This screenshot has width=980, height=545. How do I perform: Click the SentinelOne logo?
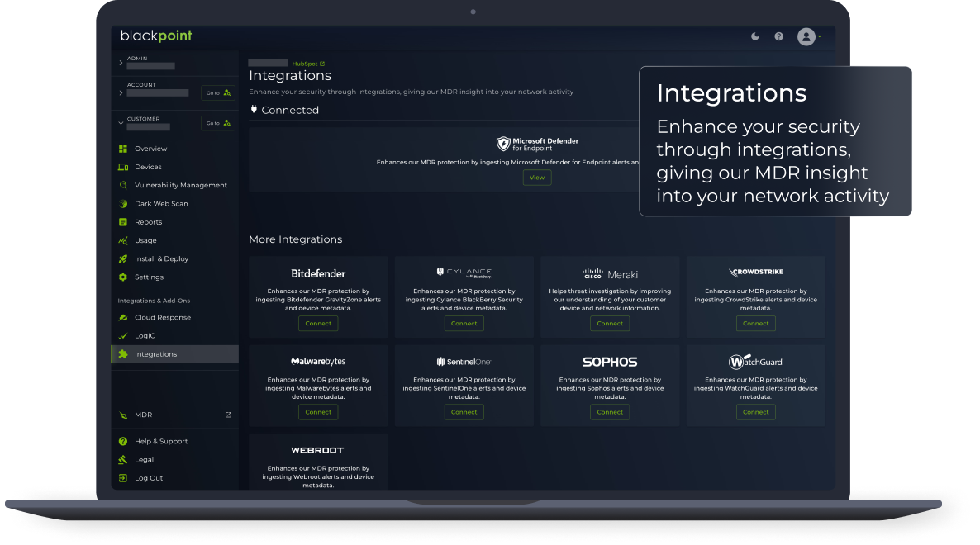point(464,362)
